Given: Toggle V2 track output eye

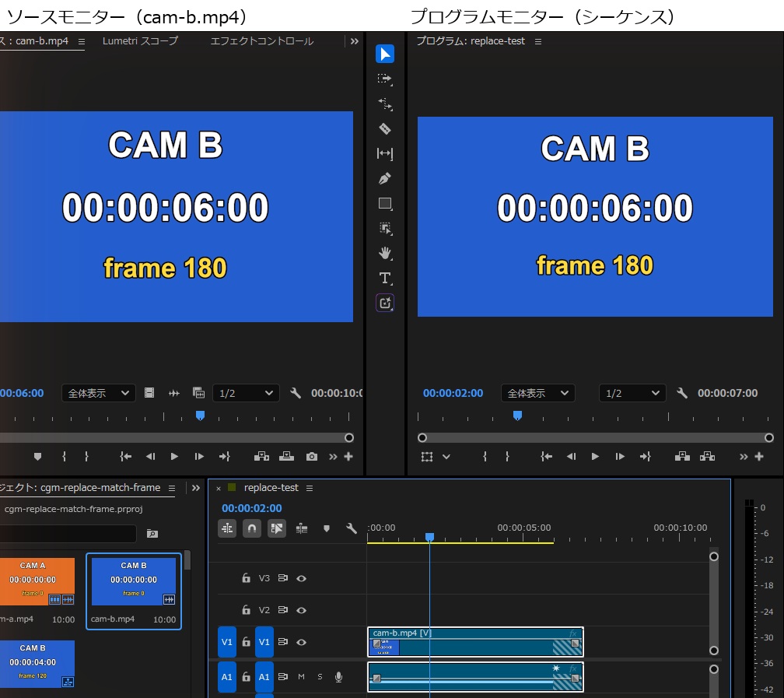Looking at the screenshot, I should point(302,610).
